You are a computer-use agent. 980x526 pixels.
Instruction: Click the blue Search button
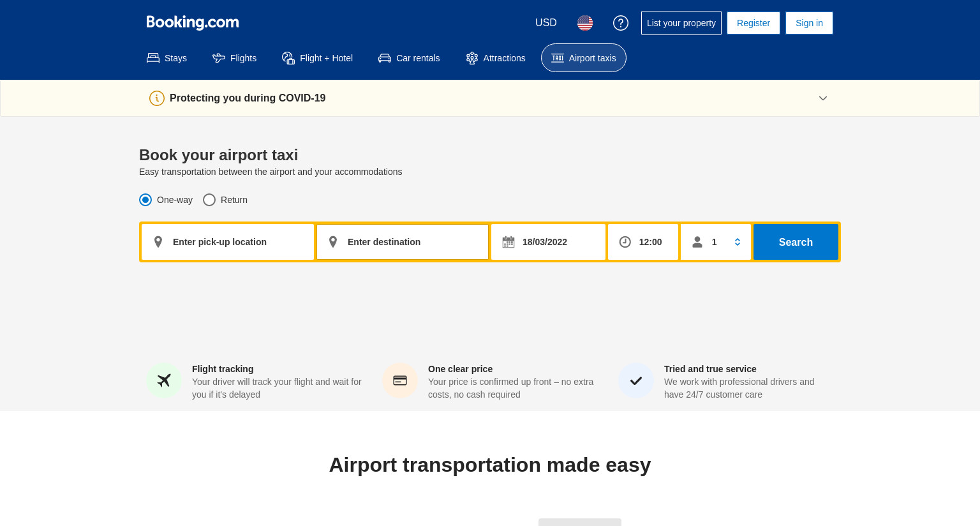(796, 242)
